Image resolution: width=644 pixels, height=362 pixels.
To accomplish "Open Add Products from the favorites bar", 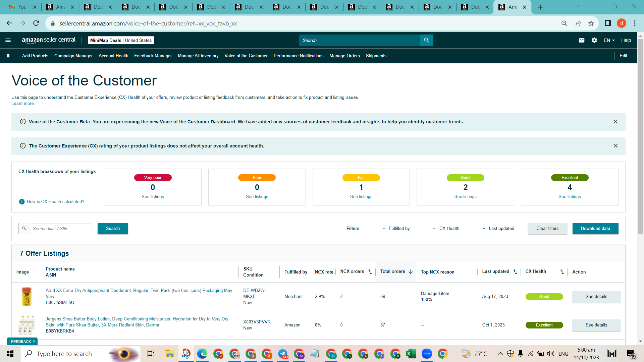I will pos(35,56).
